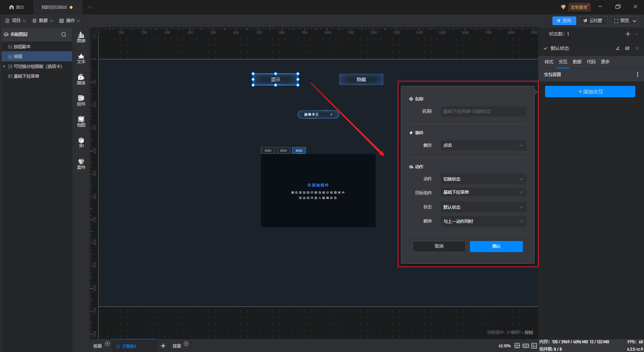The height and width of the screenshot is (352, 644).
Task: Open the 顺序 dropdown showing 与上一动作同时
Action: pyautogui.click(x=483, y=221)
